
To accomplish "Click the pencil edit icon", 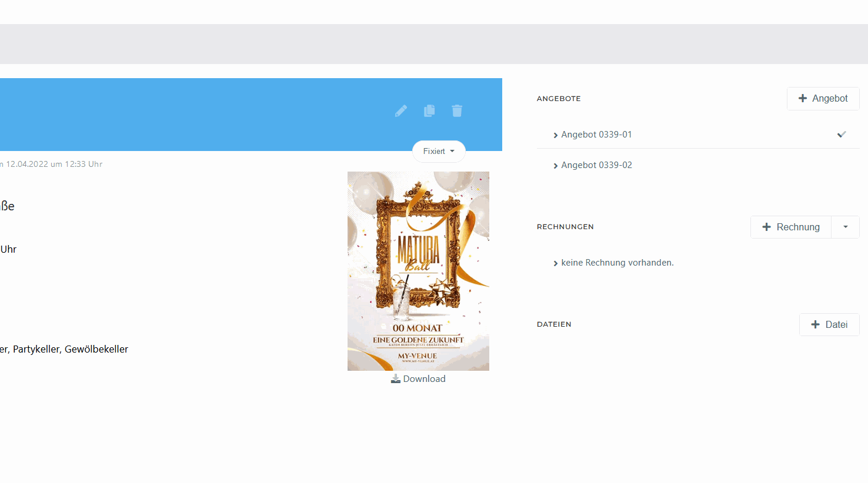I will click(x=401, y=111).
